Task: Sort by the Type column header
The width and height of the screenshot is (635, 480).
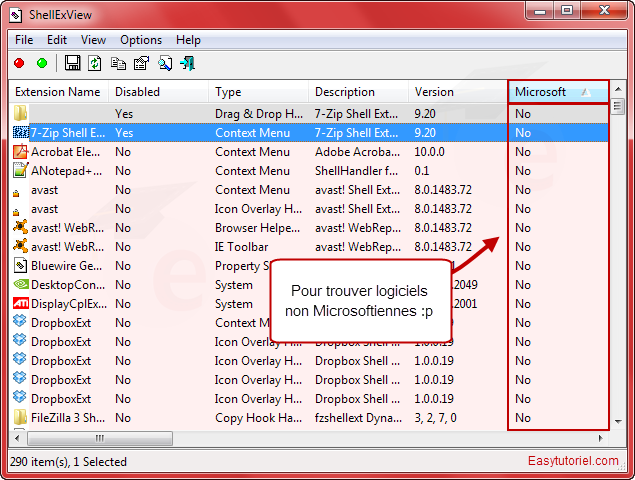Action: (258, 92)
